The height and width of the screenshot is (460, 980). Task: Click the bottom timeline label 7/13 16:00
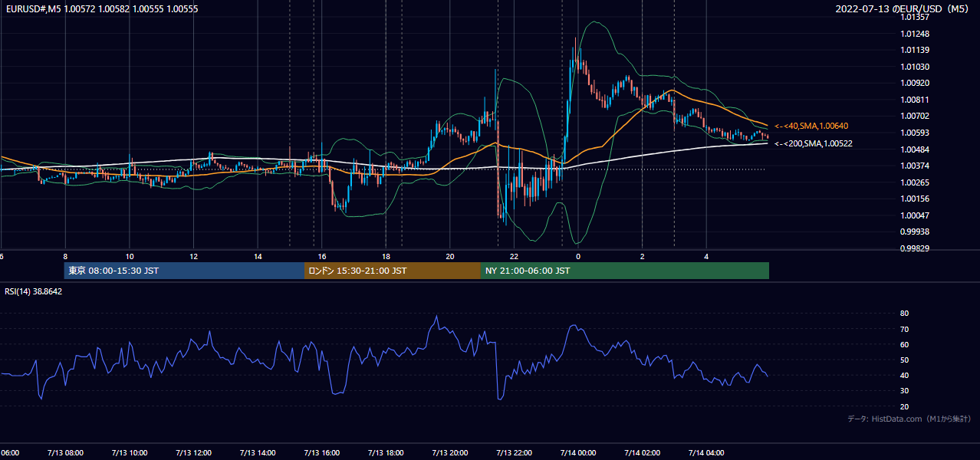[322, 452]
